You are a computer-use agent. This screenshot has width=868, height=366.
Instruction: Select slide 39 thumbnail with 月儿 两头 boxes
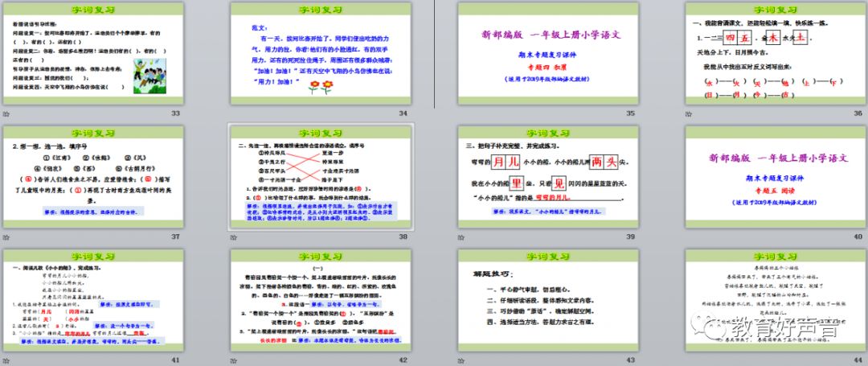point(549,177)
